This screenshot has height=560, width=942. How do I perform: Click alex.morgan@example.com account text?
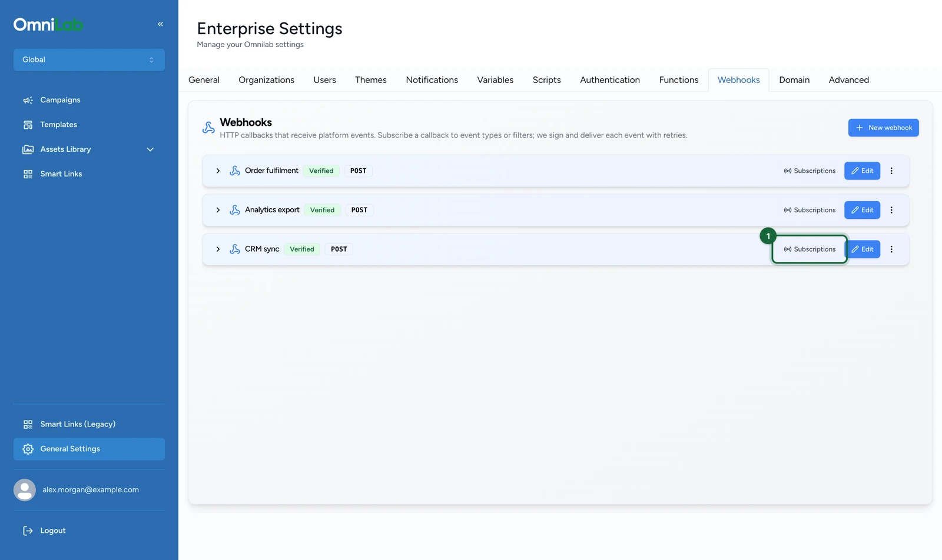(91, 490)
